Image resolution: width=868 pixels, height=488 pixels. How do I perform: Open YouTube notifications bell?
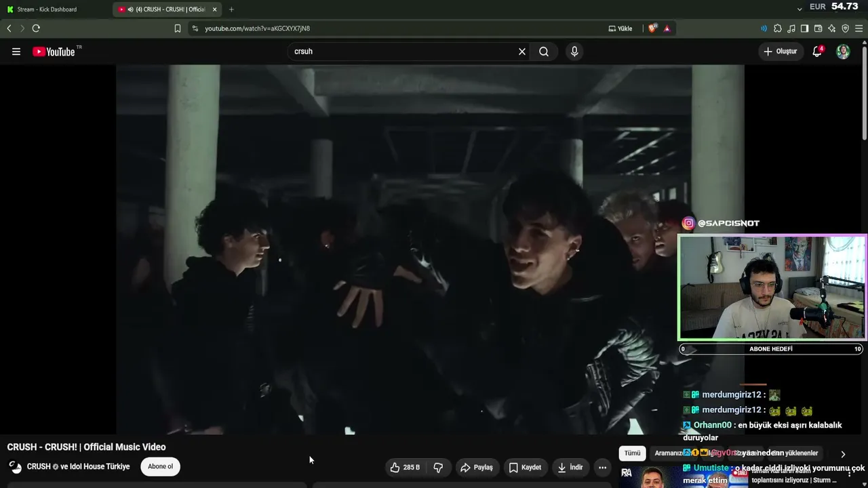[x=817, y=52]
